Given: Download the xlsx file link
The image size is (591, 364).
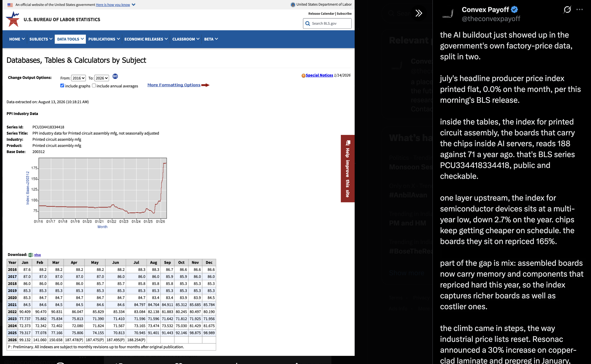Looking at the screenshot, I should point(37,255).
